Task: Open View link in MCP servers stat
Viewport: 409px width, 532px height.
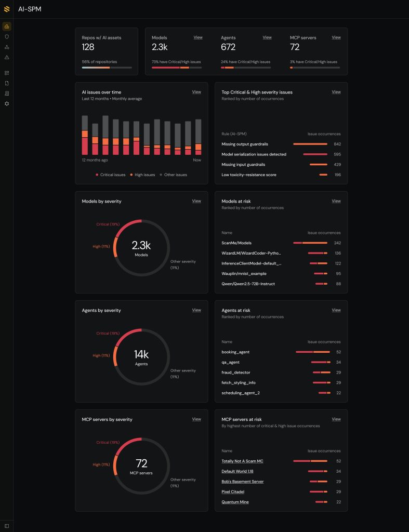Action: point(336,37)
